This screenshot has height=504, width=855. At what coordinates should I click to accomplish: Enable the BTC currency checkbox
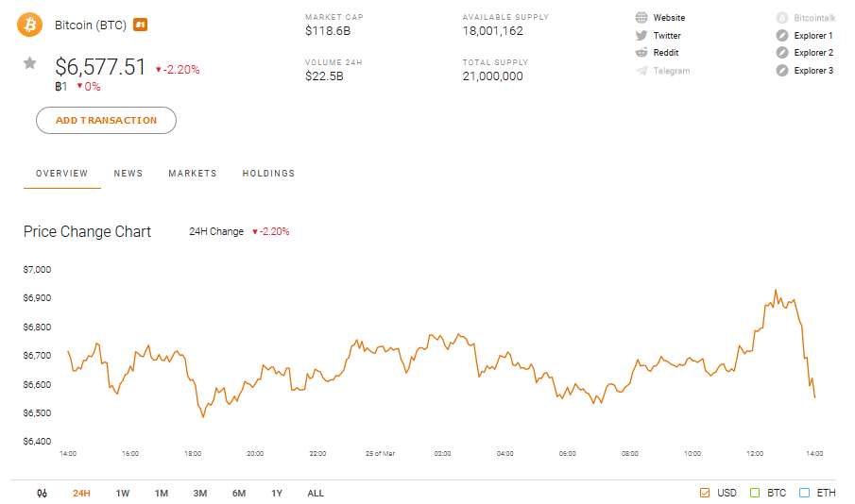pos(755,493)
